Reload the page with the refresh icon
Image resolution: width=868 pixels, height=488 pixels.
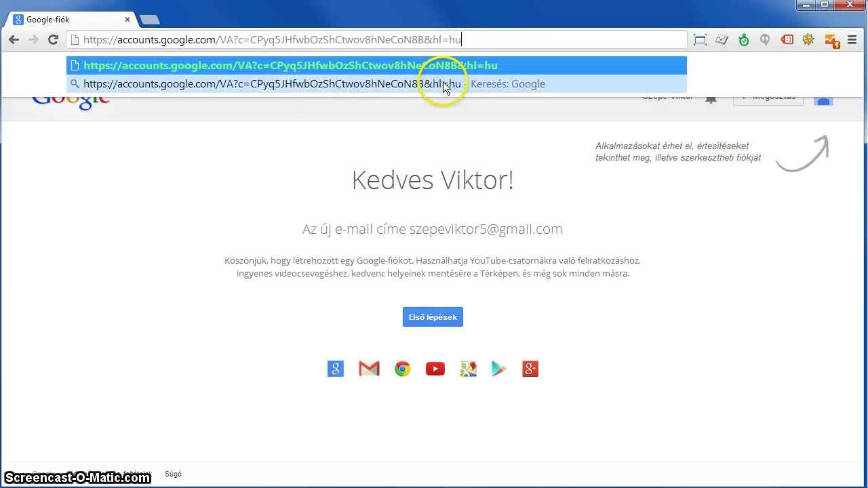coord(53,39)
